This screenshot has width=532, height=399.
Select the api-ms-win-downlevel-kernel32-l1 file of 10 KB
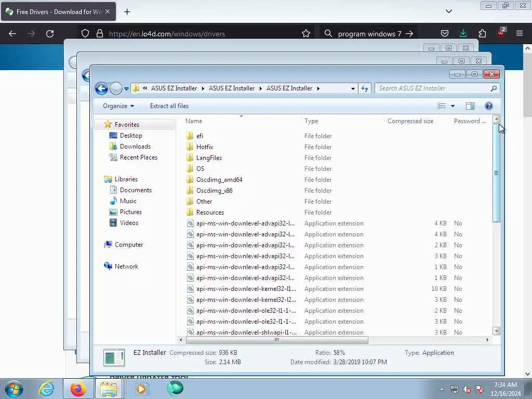[246, 289]
